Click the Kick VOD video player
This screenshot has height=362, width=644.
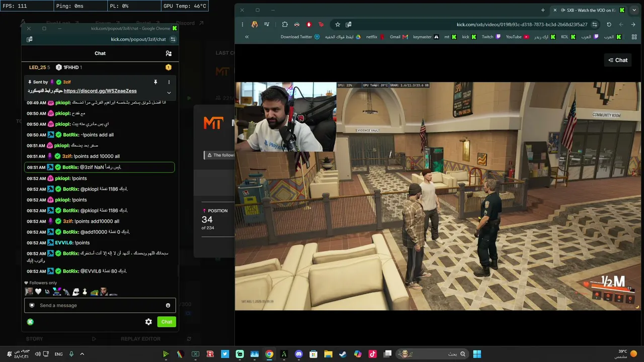point(438,196)
